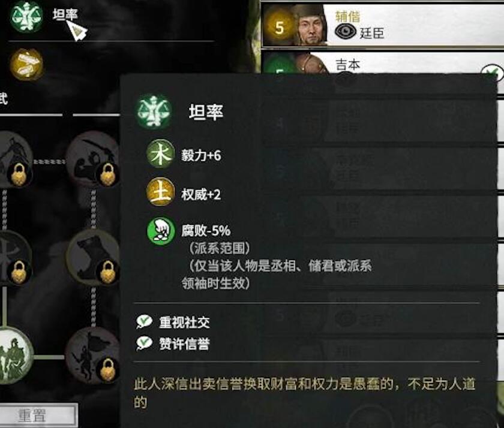The width and height of the screenshot is (504, 428).
Task: Click the large scales icon in tooltip header
Action: coord(154,111)
